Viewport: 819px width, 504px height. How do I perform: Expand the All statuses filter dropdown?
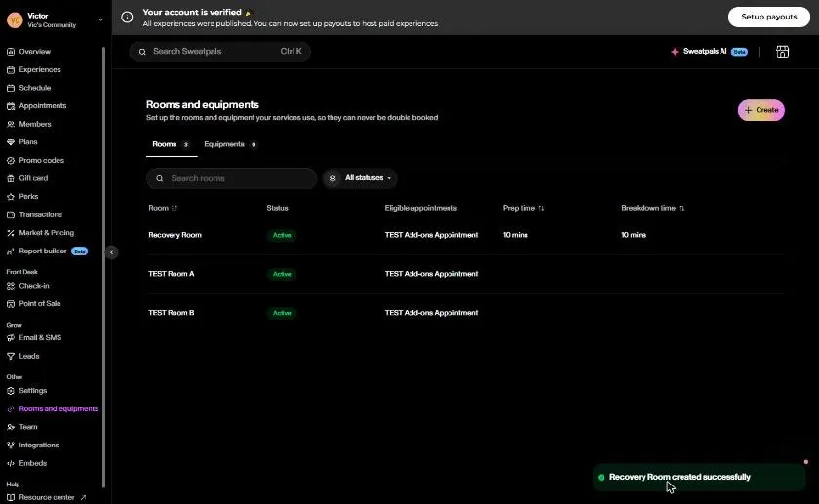(x=360, y=178)
